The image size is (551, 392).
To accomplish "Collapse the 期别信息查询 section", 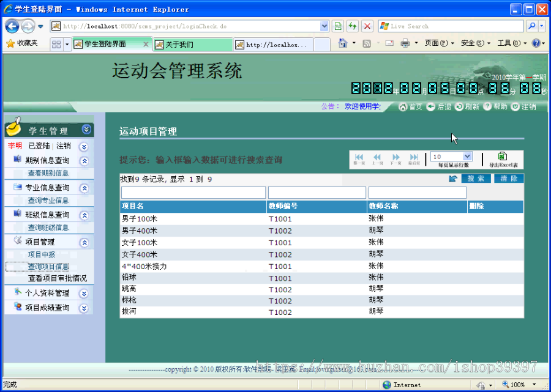I will [x=84, y=161].
